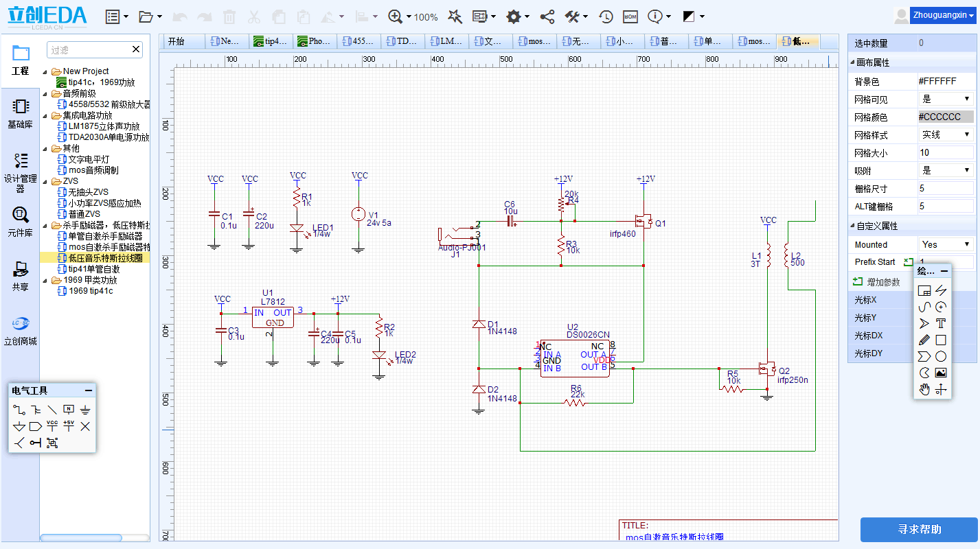
Task: Switch to the TD... document tab
Action: pyautogui.click(x=402, y=41)
